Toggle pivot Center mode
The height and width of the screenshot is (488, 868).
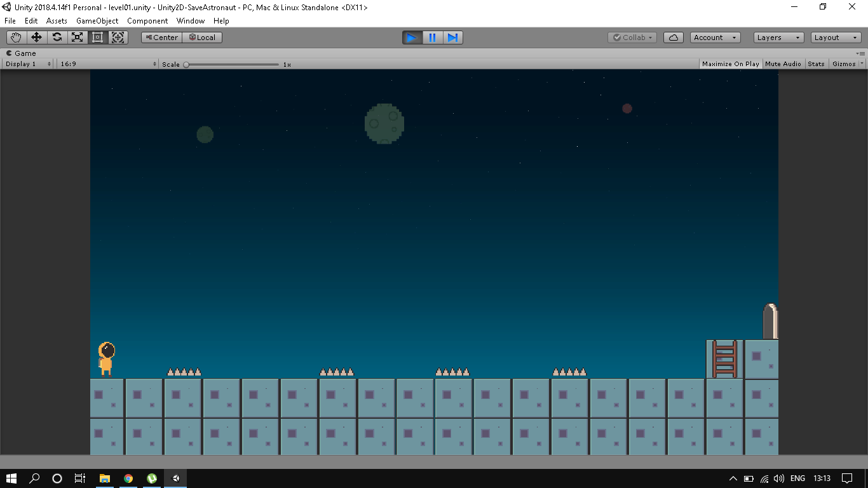point(161,37)
